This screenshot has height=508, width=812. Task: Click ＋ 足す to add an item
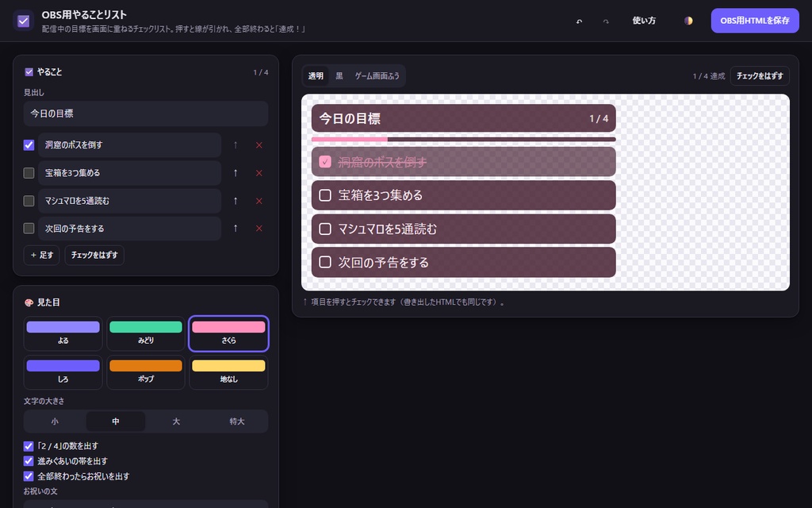[x=41, y=255]
